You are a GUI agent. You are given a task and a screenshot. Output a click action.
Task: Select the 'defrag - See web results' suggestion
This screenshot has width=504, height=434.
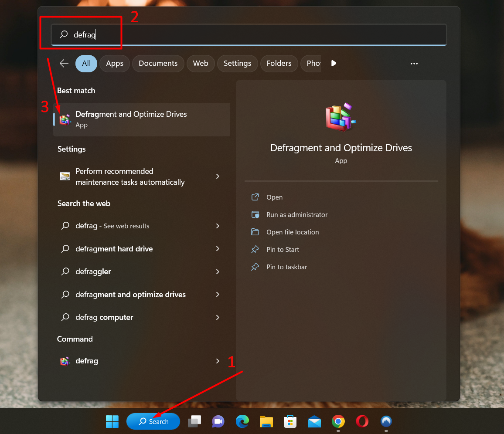(x=112, y=226)
